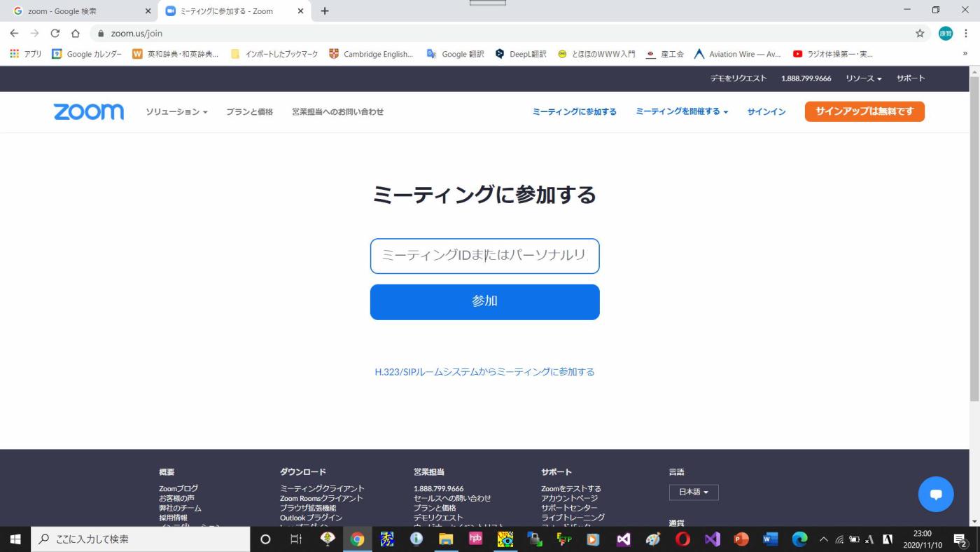The width and height of the screenshot is (980, 552).
Task: Open the アプリ apps shortcut
Action: tap(26, 54)
